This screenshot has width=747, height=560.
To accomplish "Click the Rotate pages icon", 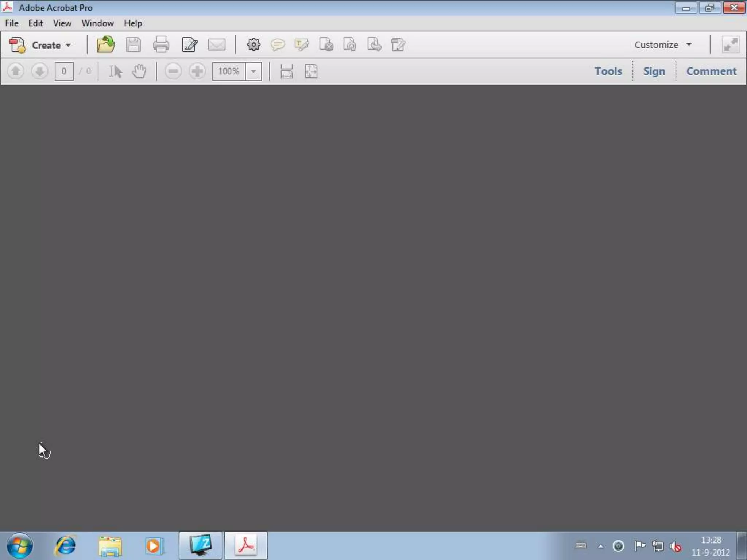I will pos(350,45).
